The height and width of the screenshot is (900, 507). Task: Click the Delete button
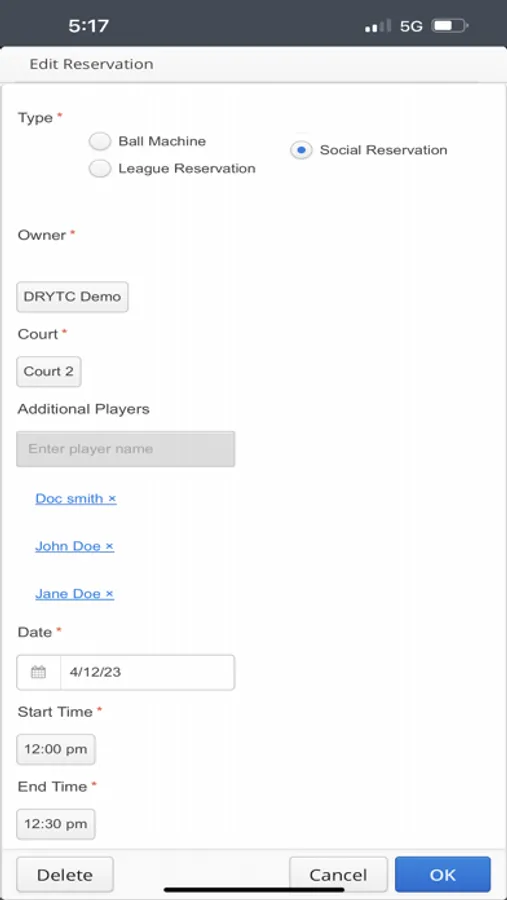click(65, 874)
